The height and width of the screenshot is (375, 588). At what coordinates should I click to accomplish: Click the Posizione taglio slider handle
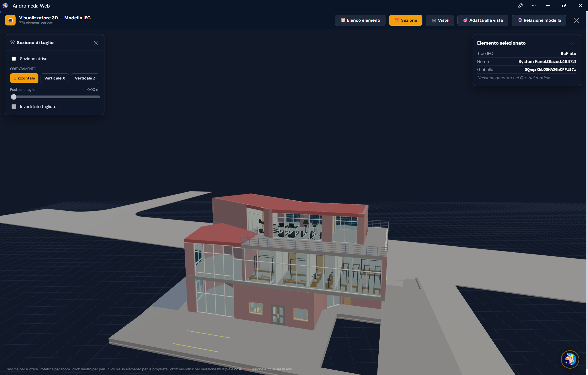click(14, 97)
